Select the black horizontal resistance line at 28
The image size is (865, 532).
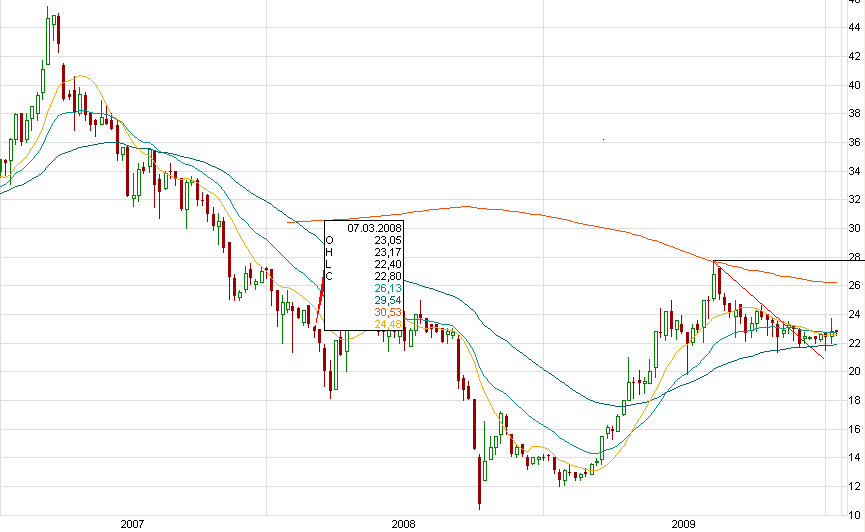[789, 260]
